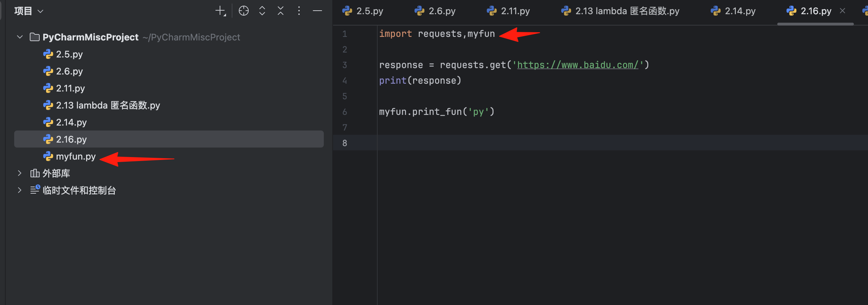Click the new file plus icon
Image resolution: width=868 pixels, height=305 pixels.
pos(220,11)
